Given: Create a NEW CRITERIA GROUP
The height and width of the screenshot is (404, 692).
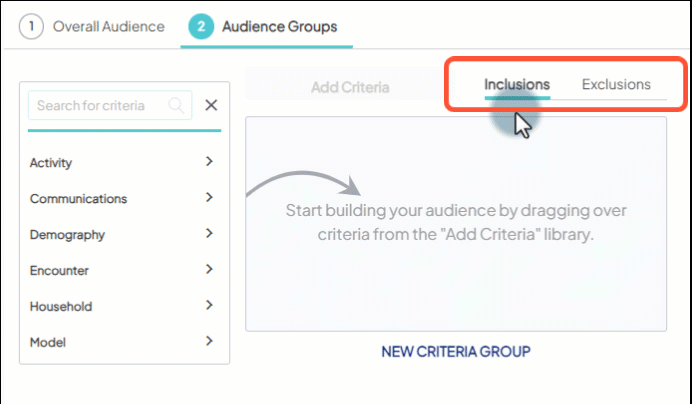Looking at the screenshot, I should [456, 351].
